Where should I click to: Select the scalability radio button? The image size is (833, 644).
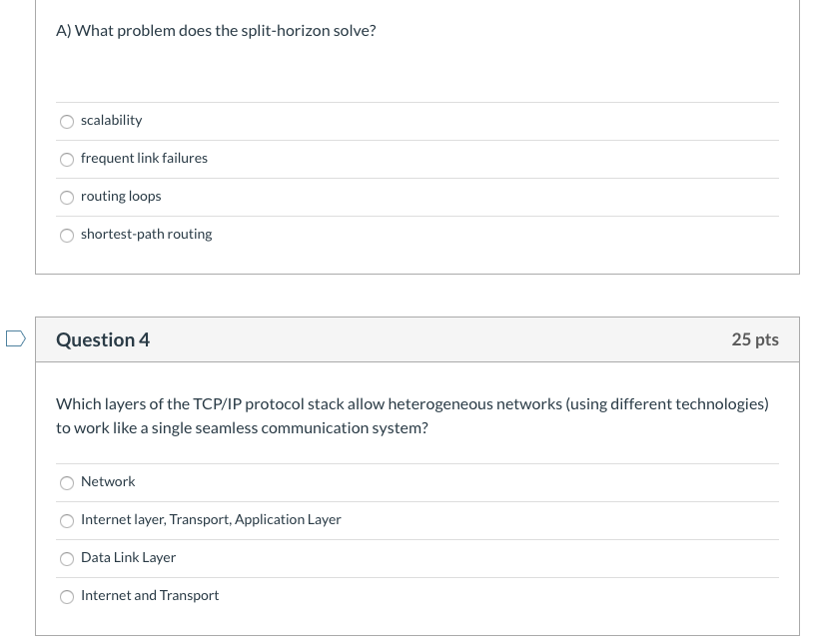tap(66, 121)
